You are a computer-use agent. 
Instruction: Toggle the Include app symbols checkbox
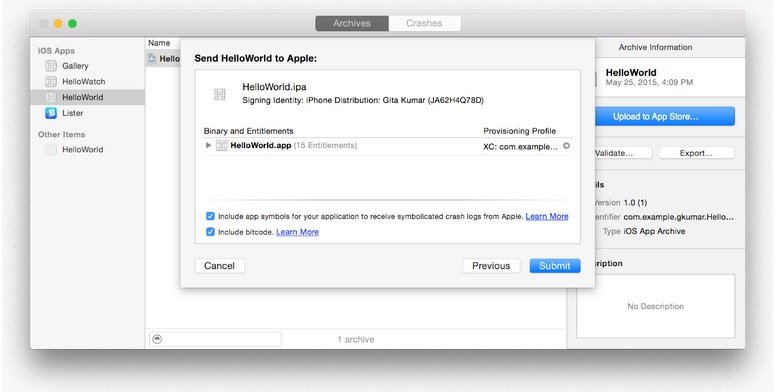210,216
